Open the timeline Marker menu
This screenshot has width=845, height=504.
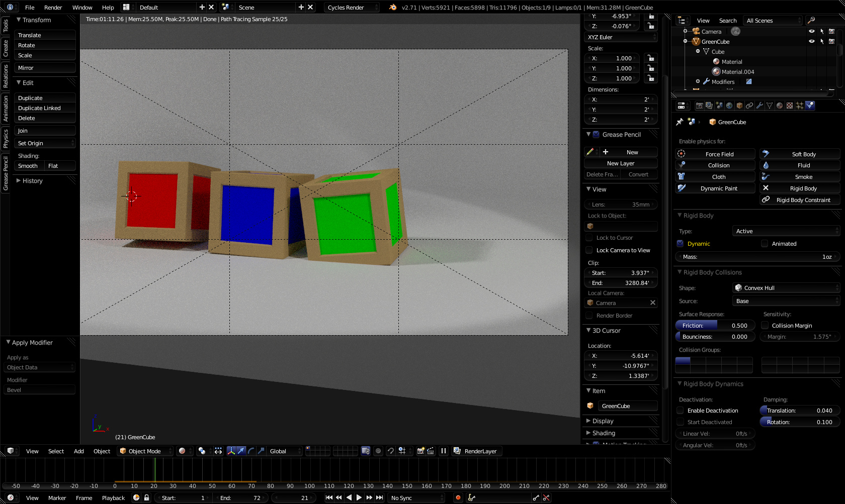coord(57,498)
